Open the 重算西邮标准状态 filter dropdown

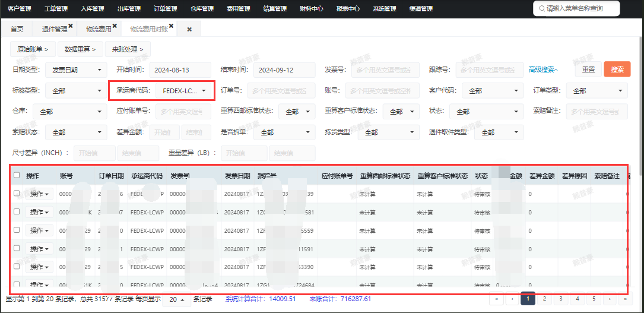click(x=297, y=111)
